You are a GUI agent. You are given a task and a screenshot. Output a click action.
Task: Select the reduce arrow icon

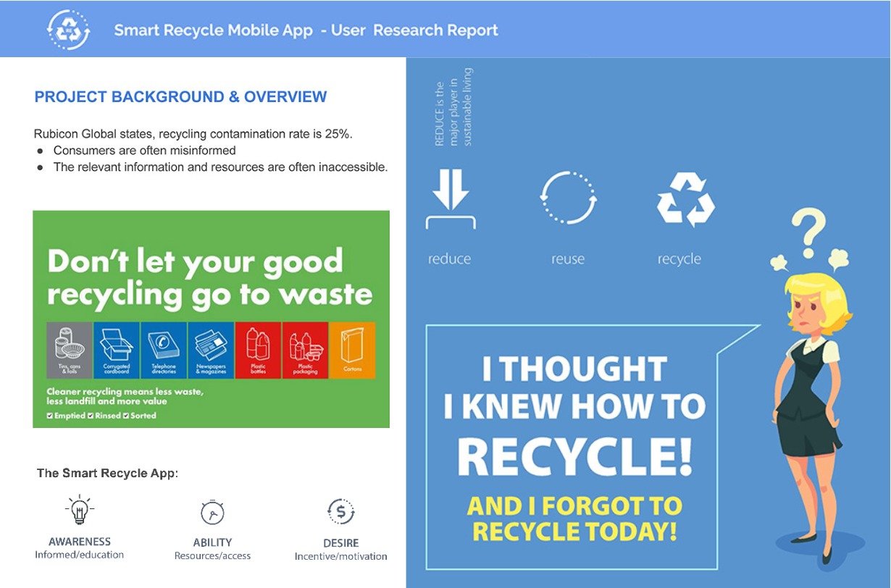click(x=451, y=196)
